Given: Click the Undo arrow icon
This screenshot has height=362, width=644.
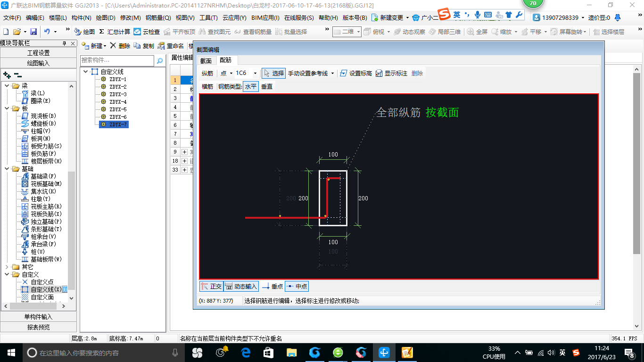Looking at the screenshot, I should [x=47, y=32].
